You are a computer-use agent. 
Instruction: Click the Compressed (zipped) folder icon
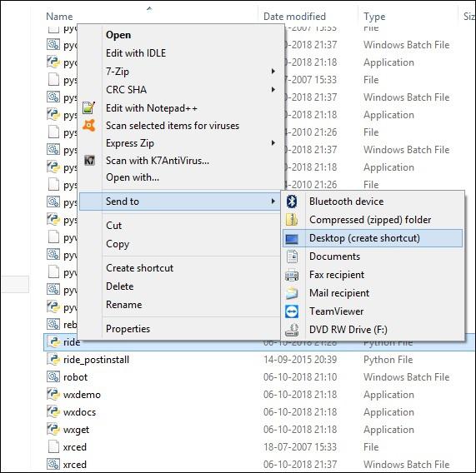click(292, 220)
